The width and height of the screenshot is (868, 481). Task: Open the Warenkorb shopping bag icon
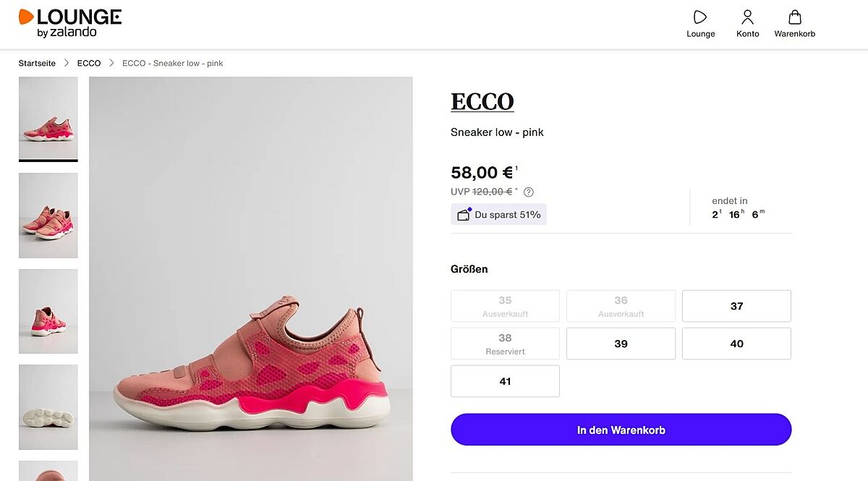pos(794,17)
